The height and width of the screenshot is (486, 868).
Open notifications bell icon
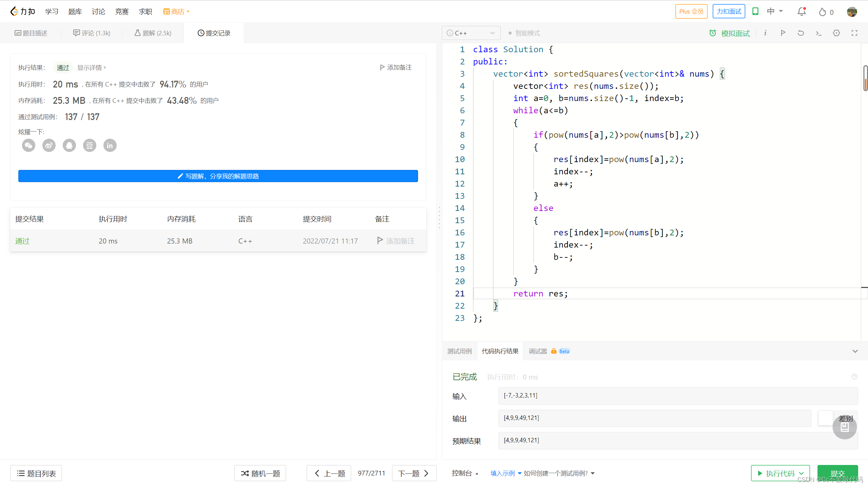[801, 12]
